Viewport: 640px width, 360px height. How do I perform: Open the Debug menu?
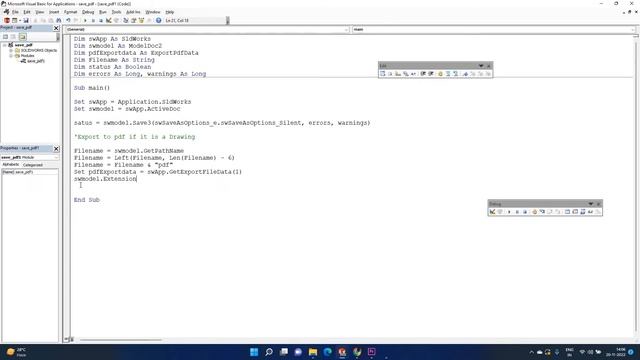pos(88,12)
